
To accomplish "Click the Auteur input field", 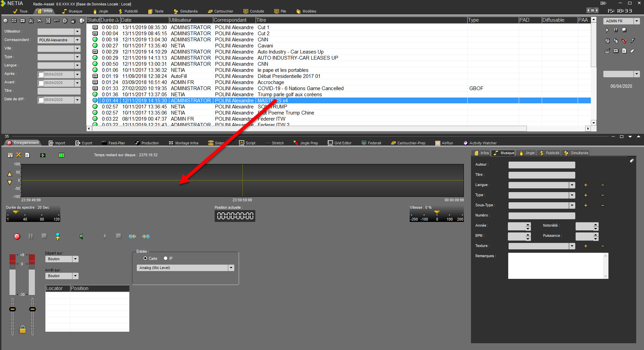I will click(541, 165).
